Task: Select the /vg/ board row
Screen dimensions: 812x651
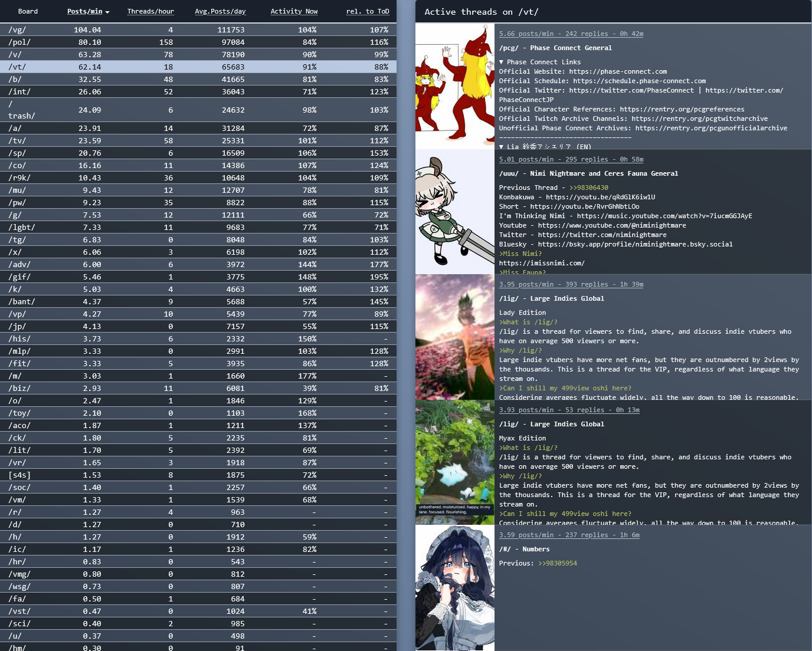Action: pyautogui.click(x=198, y=29)
